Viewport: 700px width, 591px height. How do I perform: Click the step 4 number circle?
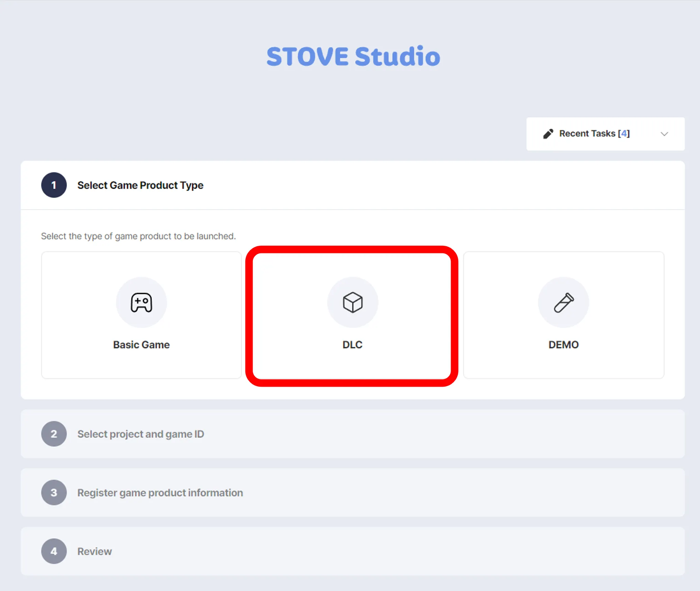(x=54, y=551)
